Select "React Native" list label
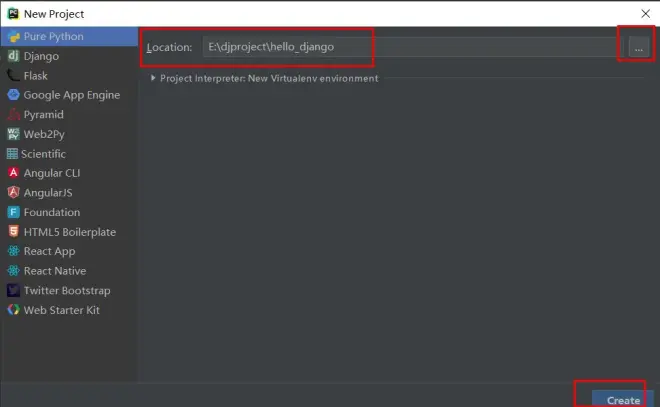 tap(55, 271)
